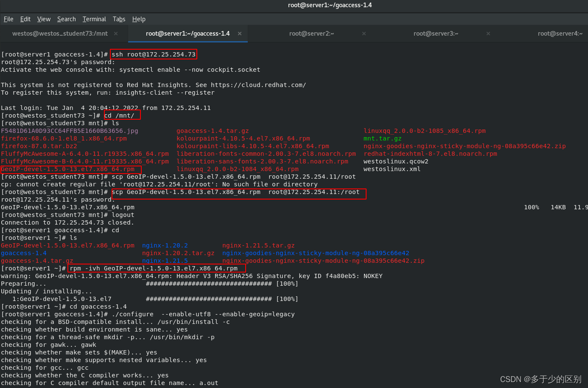
Task: Open the Tabs menu
Action: coord(119,19)
